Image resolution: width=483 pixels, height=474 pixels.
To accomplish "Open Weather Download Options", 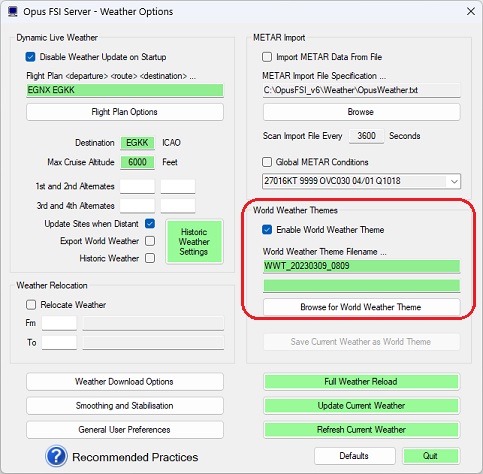I will pos(125,382).
